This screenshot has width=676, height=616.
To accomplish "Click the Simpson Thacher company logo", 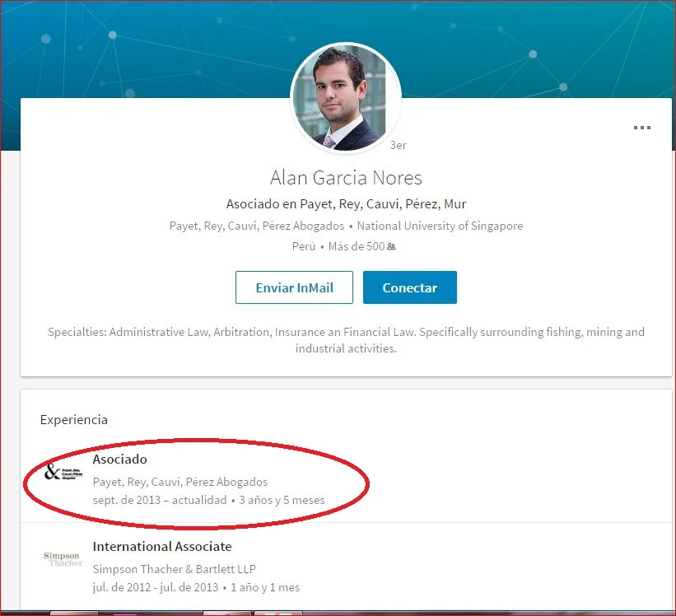I will [x=63, y=559].
